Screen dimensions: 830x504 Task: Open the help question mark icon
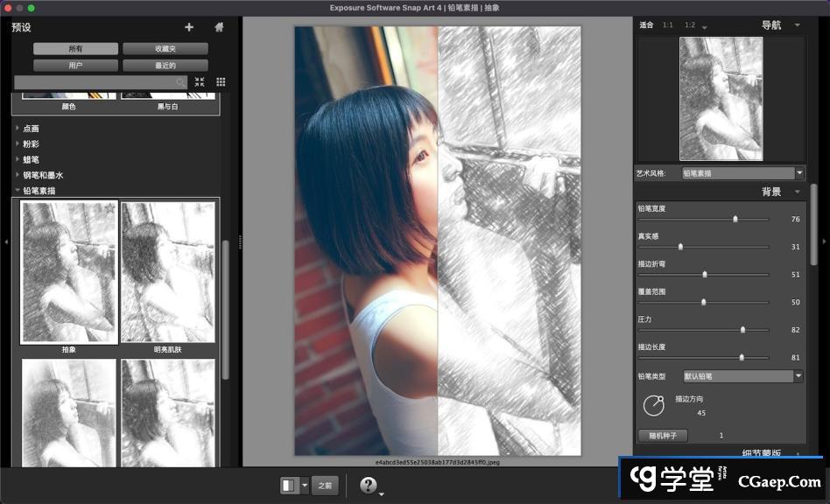(x=369, y=485)
